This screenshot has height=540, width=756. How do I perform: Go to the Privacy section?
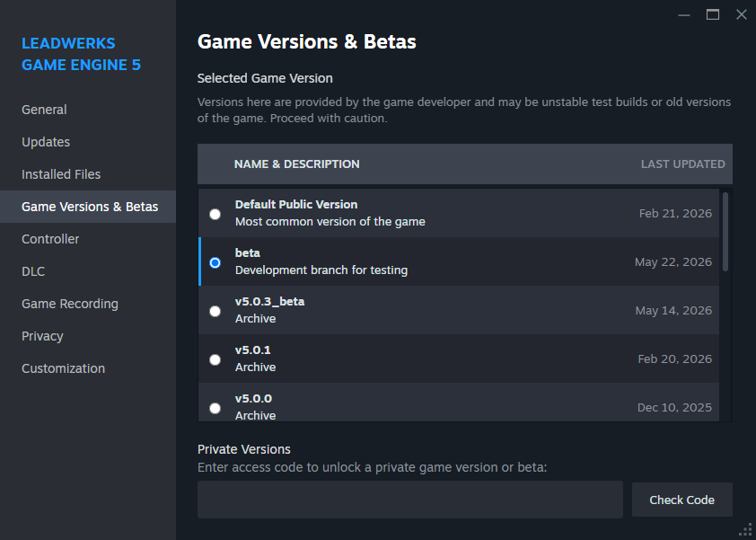[88, 336]
